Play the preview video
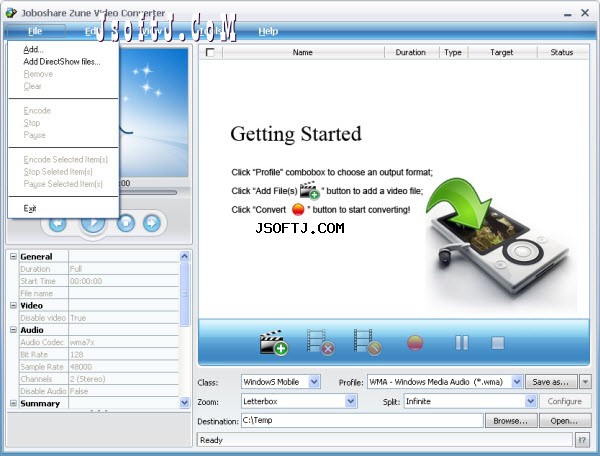The width and height of the screenshot is (600, 456). (93, 225)
